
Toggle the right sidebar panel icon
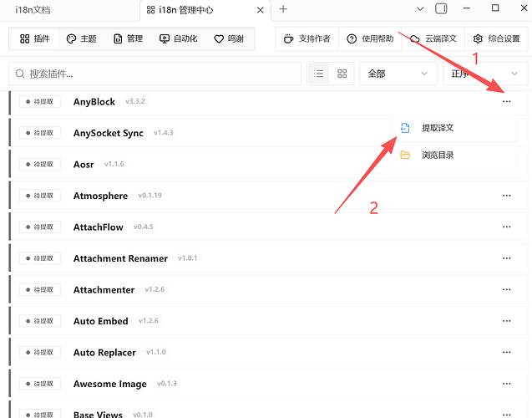point(441,8)
